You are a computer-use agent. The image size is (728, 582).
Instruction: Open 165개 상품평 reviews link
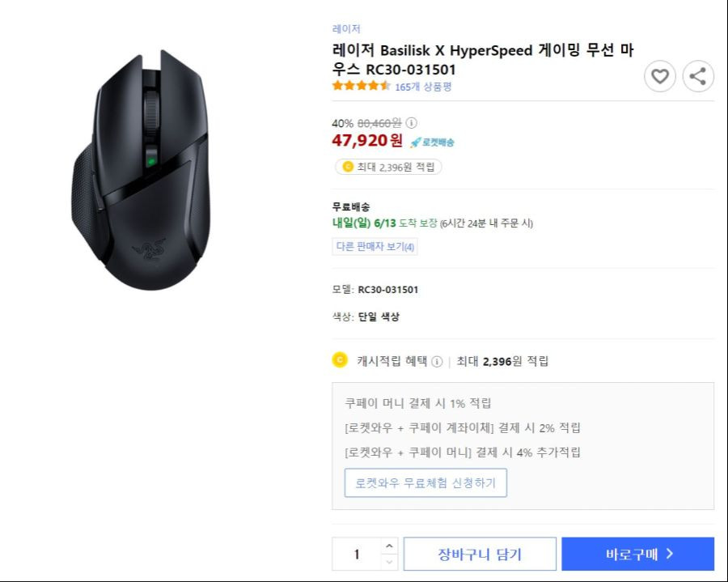point(423,87)
